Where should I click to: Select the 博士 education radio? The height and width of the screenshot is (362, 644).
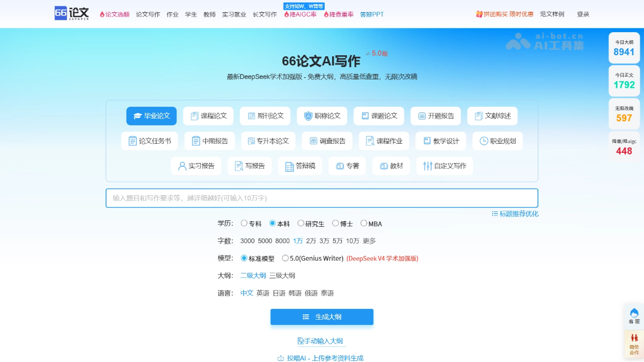click(335, 223)
